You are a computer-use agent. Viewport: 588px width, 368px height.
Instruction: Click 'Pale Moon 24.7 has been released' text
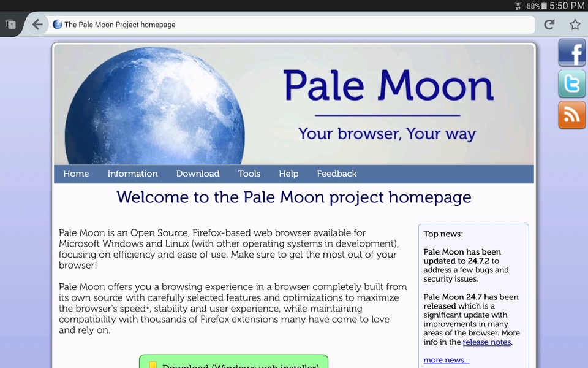click(471, 301)
